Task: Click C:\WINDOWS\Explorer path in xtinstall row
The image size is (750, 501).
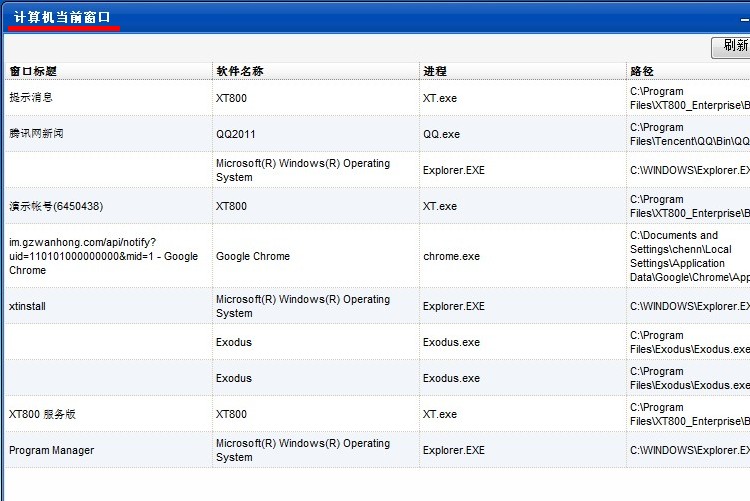Action: 688,306
